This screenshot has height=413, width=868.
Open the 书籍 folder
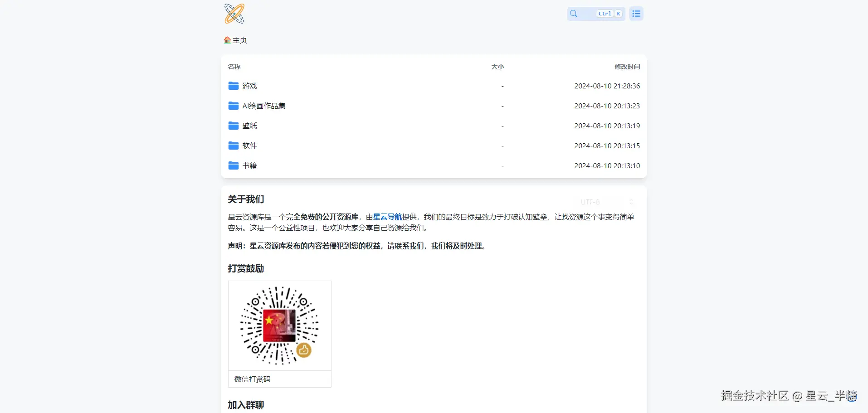249,165
